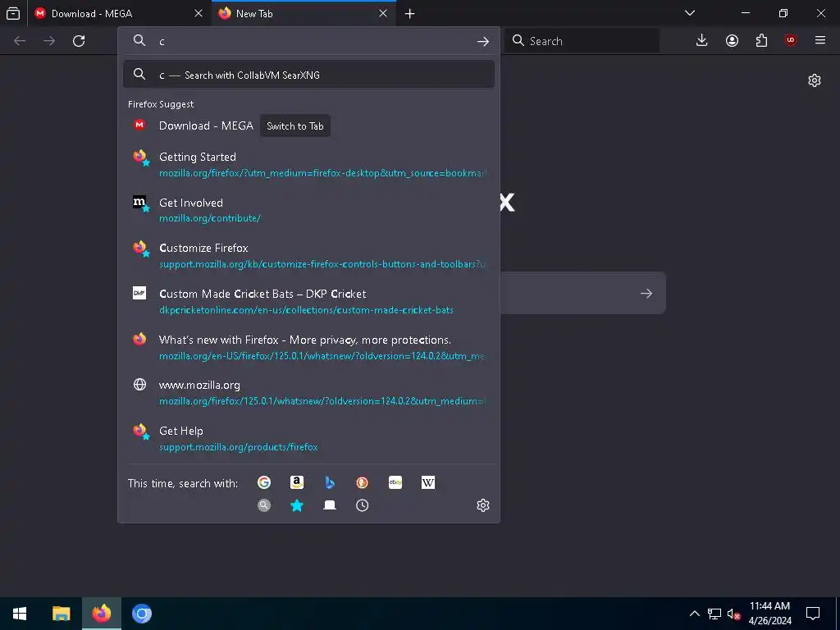Open the network status tray icon
Image resolution: width=840 pixels, height=630 pixels.
tap(714, 614)
